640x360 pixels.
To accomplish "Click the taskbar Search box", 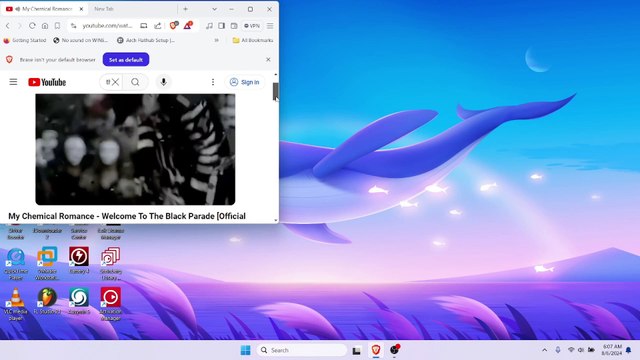I will click(302, 350).
